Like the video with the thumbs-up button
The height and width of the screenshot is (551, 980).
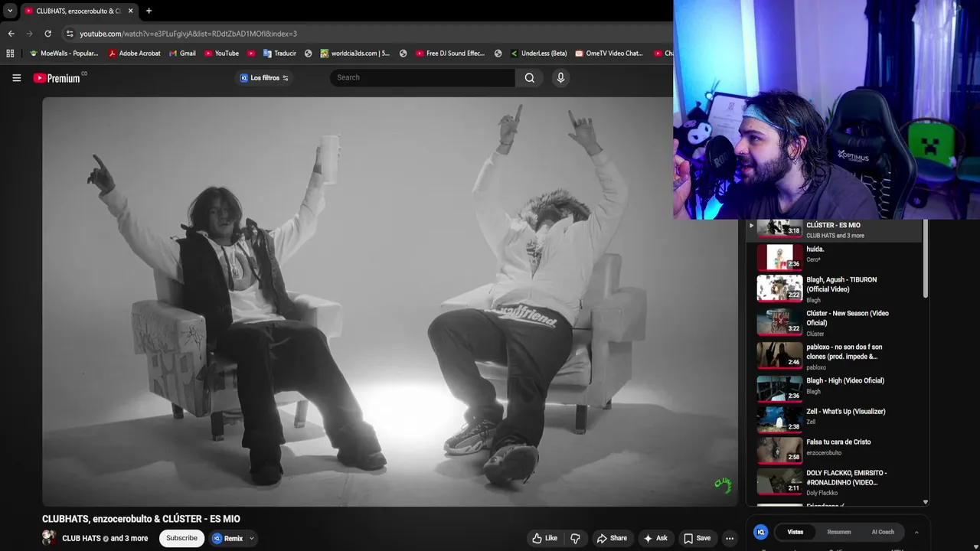coord(544,538)
